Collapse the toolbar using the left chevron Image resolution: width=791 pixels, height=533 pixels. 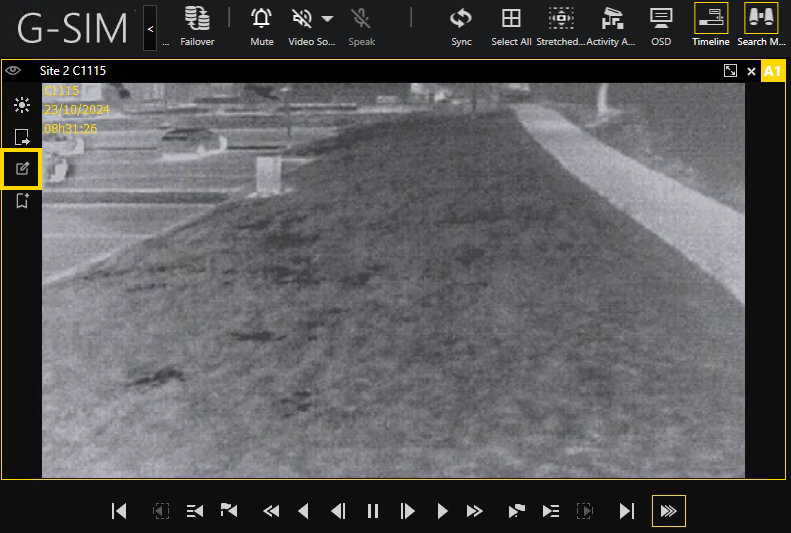point(150,29)
